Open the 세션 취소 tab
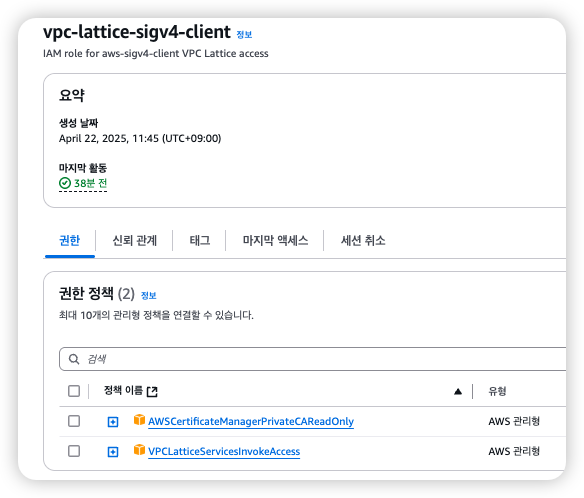This screenshot has width=584, height=498. coord(363,240)
